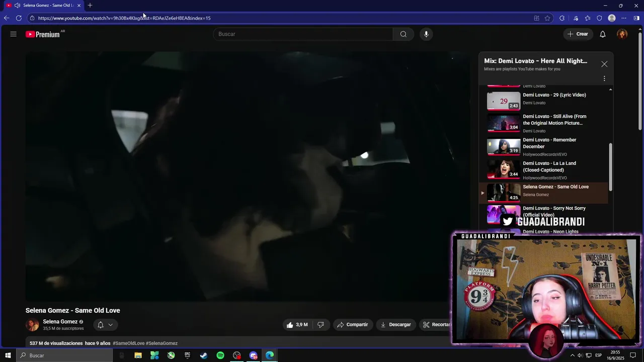Screen dimensions: 644x362
Task: Toggle the Edge sidebar icon
Action: click(x=636, y=18)
